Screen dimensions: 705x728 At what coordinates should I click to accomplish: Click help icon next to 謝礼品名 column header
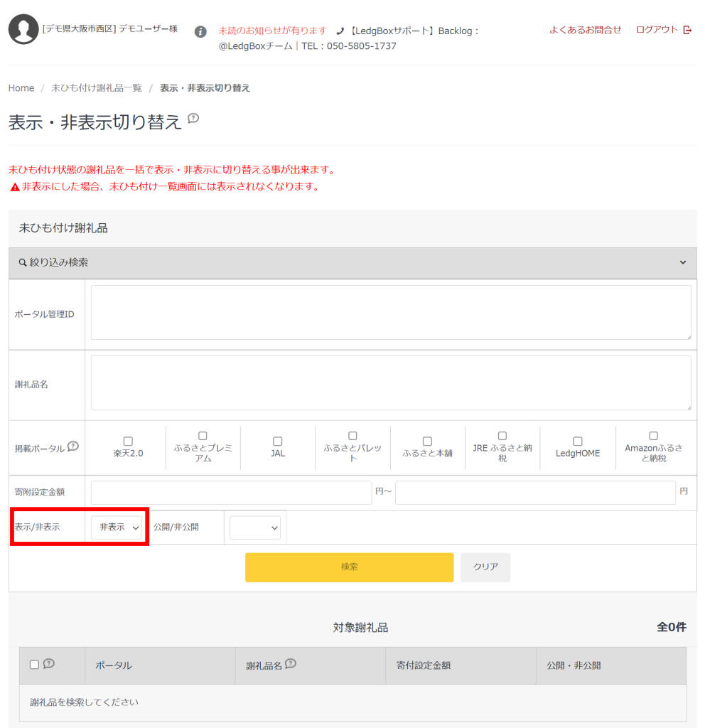(291, 664)
